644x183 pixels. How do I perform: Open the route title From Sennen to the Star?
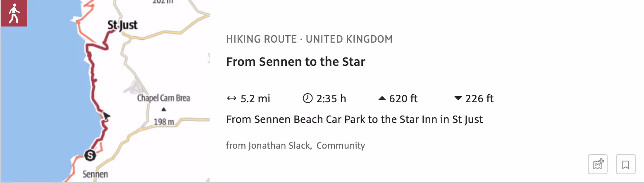click(x=296, y=62)
